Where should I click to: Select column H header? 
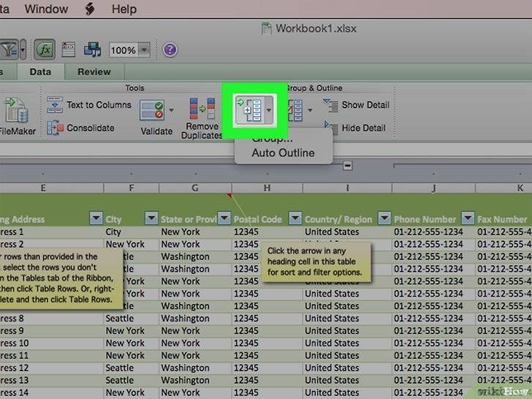coord(267,188)
